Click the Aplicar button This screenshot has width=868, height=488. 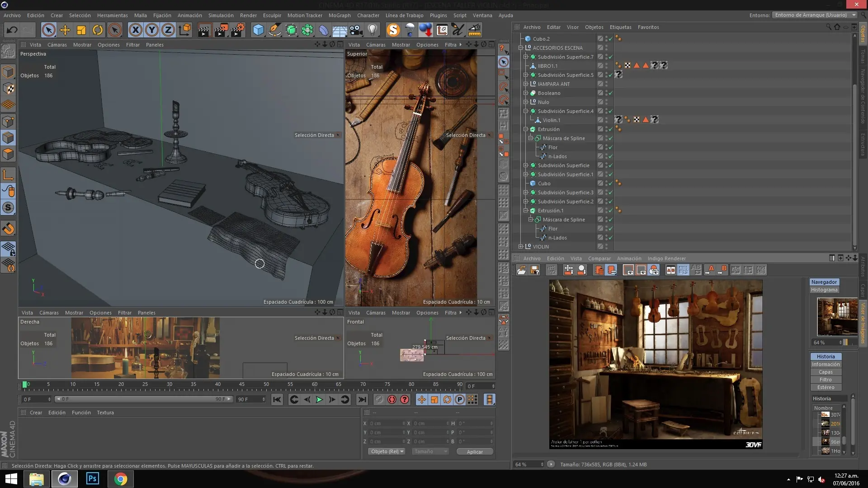point(475,452)
